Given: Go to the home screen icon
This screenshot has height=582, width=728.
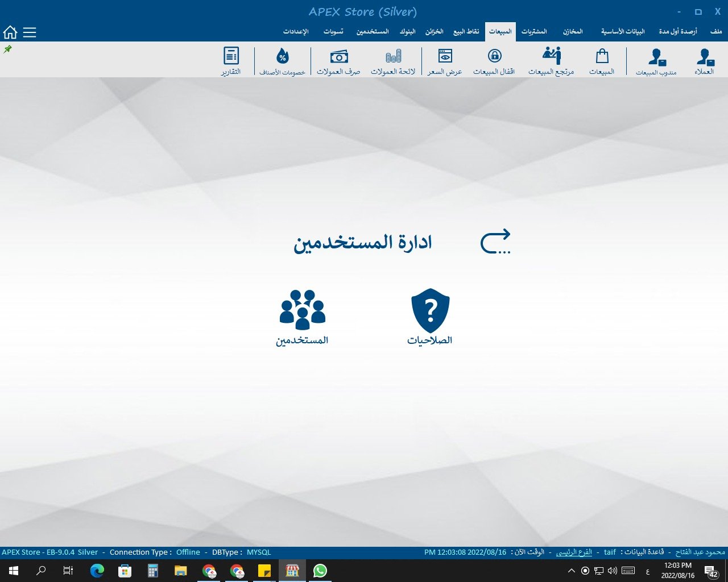Looking at the screenshot, I should 10,32.
